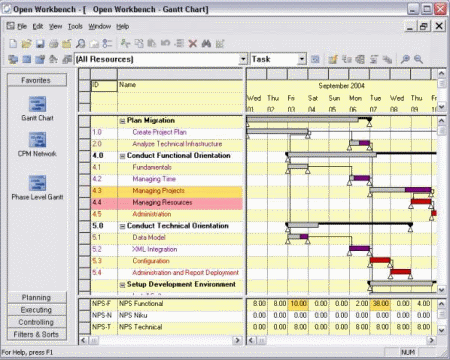The image size is (450, 360).
Task: Click resource grid scrollbar down arrow
Action: [441, 330]
